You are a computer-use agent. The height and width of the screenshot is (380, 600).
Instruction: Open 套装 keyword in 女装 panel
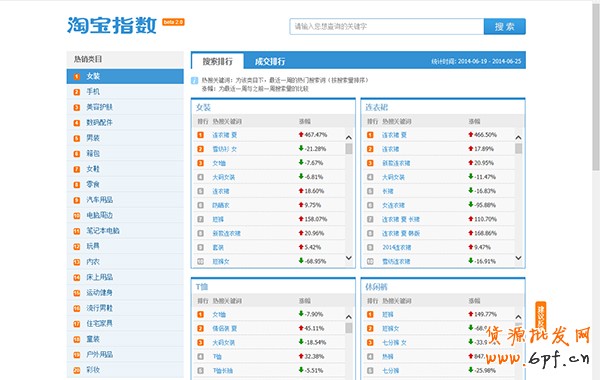tap(218, 248)
